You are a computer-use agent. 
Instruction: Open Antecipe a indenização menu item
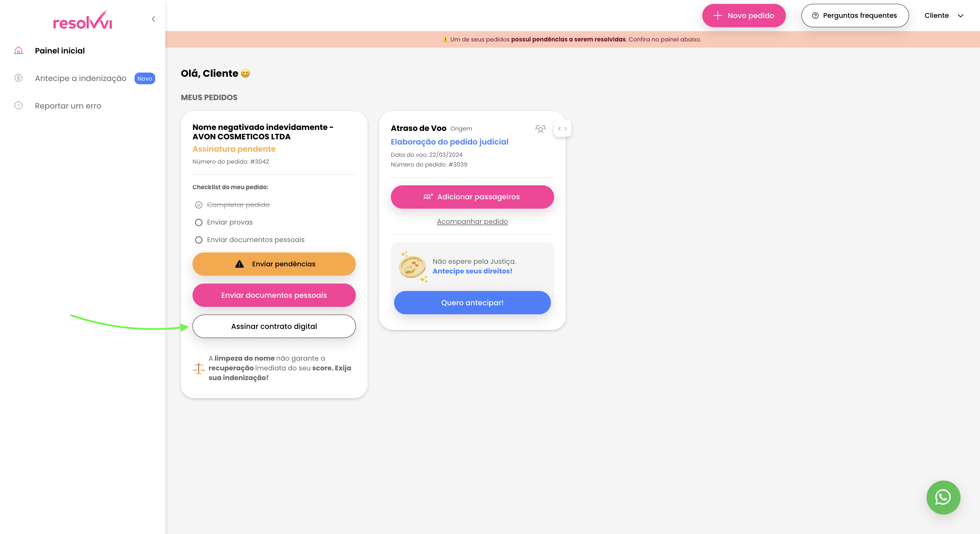(x=81, y=78)
